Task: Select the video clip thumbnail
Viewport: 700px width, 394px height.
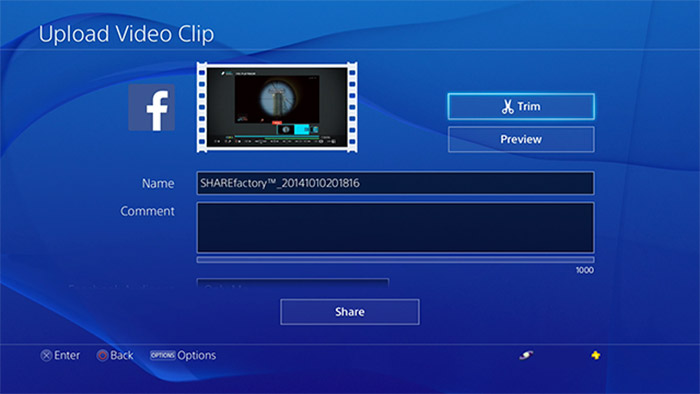Action: (277, 107)
